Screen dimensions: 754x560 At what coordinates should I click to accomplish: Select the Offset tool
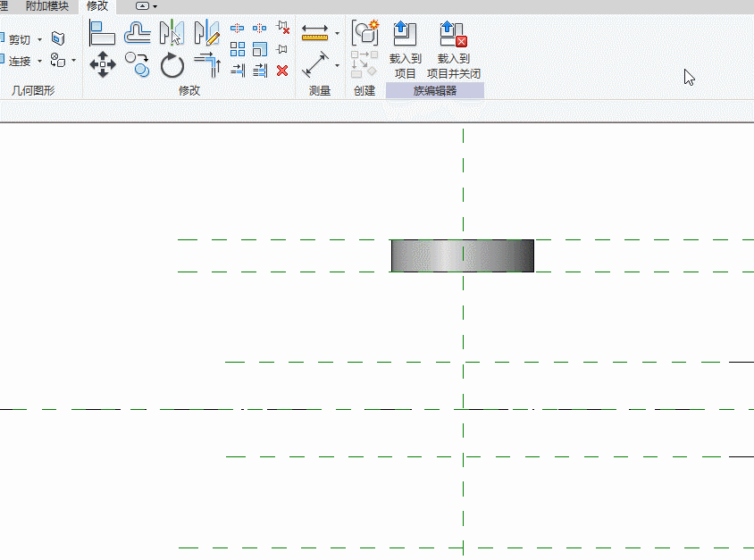point(138,33)
